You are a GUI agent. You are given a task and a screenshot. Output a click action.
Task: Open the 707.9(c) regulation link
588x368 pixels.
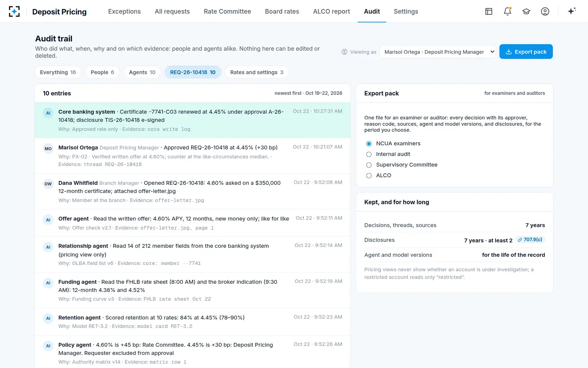tap(530, 240)
